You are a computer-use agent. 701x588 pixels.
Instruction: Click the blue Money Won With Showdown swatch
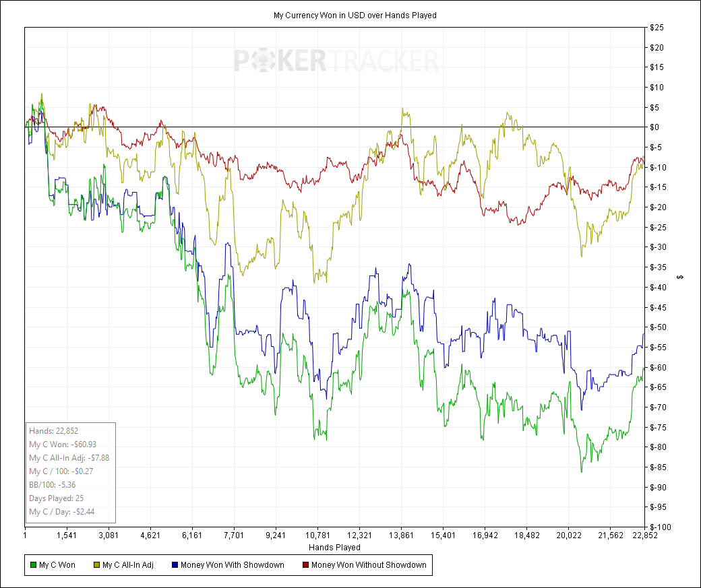pos(175,565)
